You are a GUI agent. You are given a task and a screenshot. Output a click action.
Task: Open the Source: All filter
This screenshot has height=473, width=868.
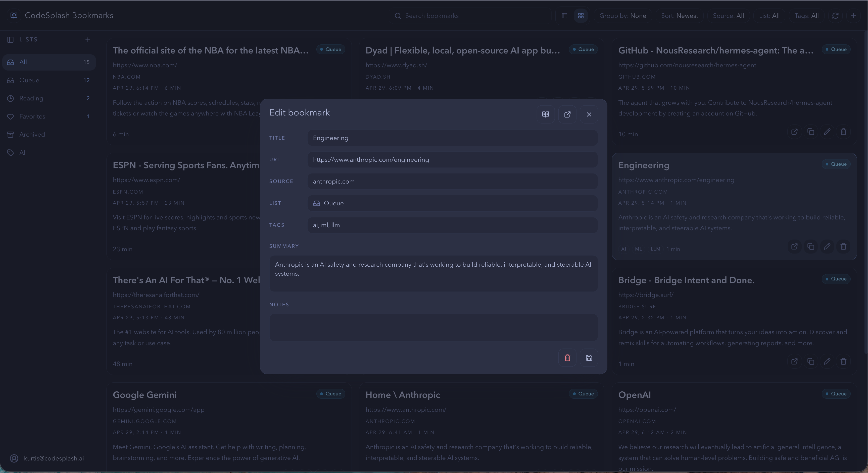click(x=728, y=16)
